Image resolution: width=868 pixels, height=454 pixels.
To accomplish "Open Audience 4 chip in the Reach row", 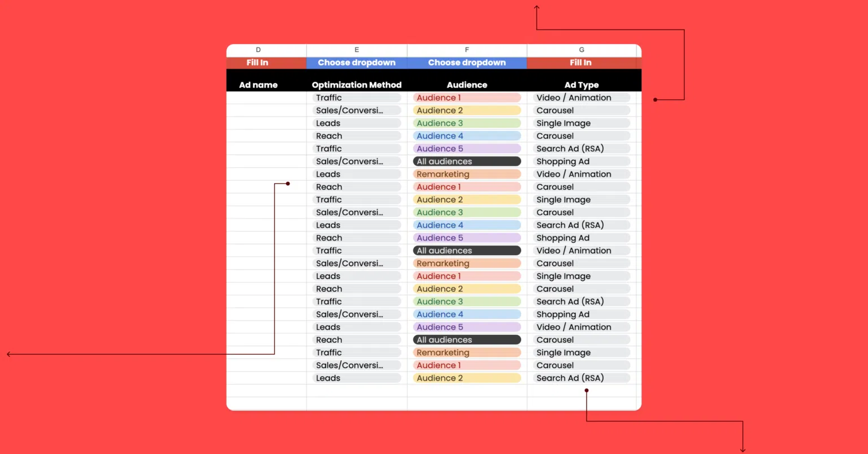I will [x=467, y=136].
